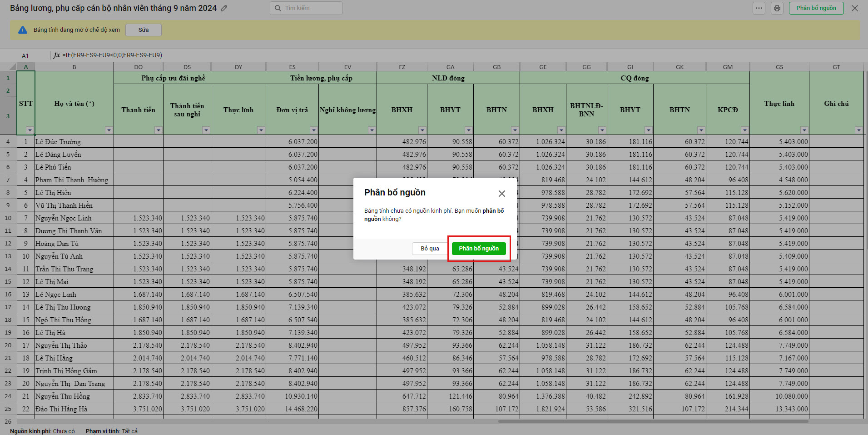Click the fx formula icon
Viewport: 868px width, 435px height.
(57, 55)
